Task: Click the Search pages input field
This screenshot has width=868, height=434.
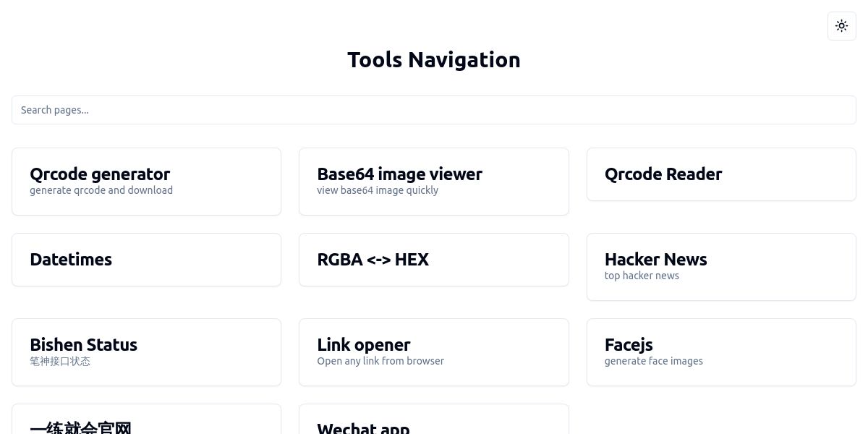Action: (433, 110)
